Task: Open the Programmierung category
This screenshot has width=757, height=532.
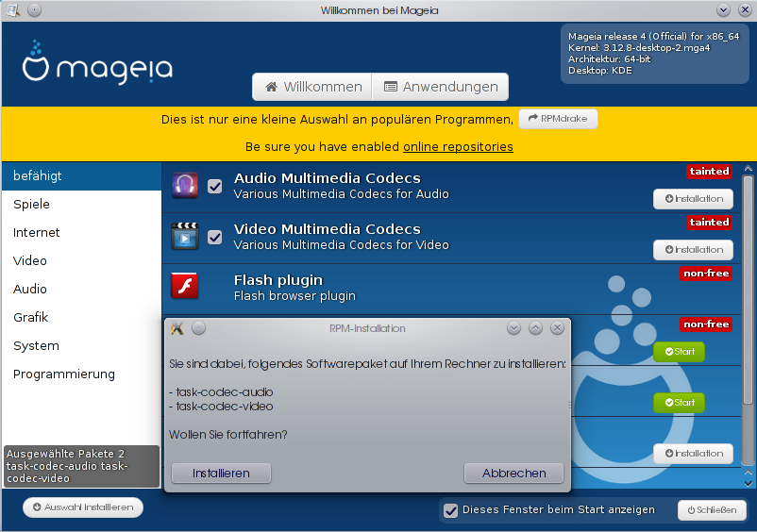Action: tap(81, 374)
